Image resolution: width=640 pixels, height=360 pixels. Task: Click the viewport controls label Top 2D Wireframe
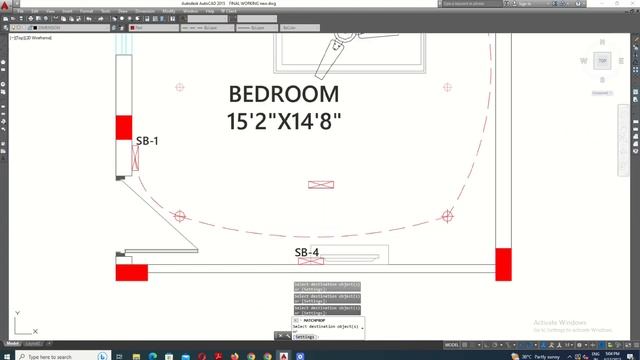[31, 38]
